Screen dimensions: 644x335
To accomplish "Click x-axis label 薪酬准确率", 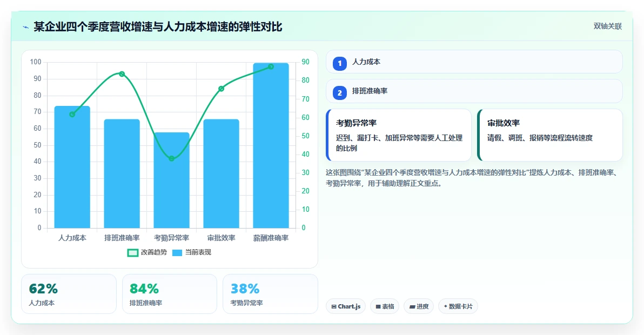I will 271,238.
